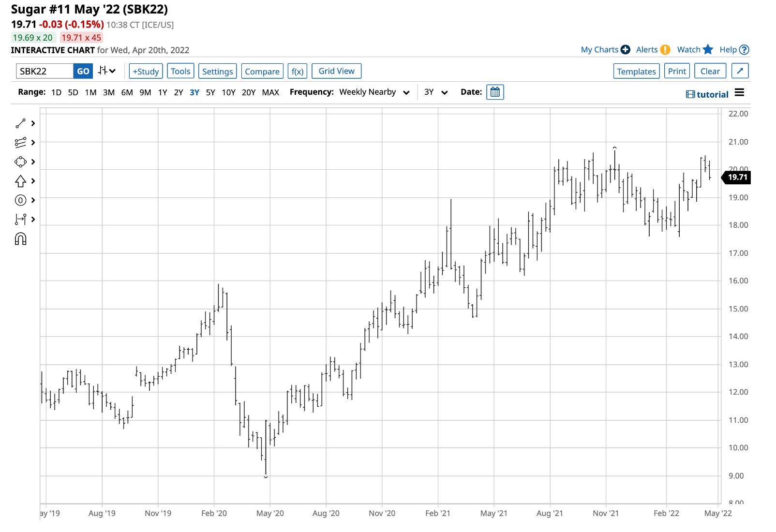Select the 6M range
Viewport: 776px width, 532px height.
click(x=127, y=92)
